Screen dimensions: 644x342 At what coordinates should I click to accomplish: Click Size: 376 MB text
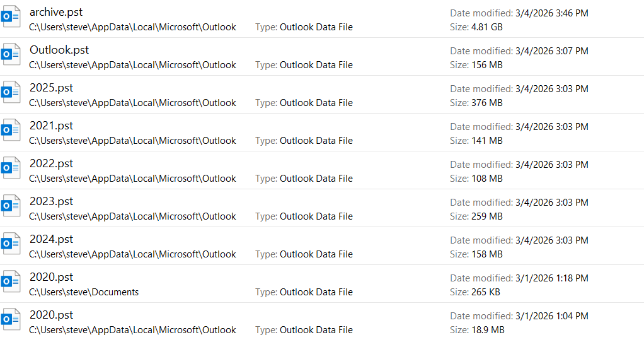476,103
